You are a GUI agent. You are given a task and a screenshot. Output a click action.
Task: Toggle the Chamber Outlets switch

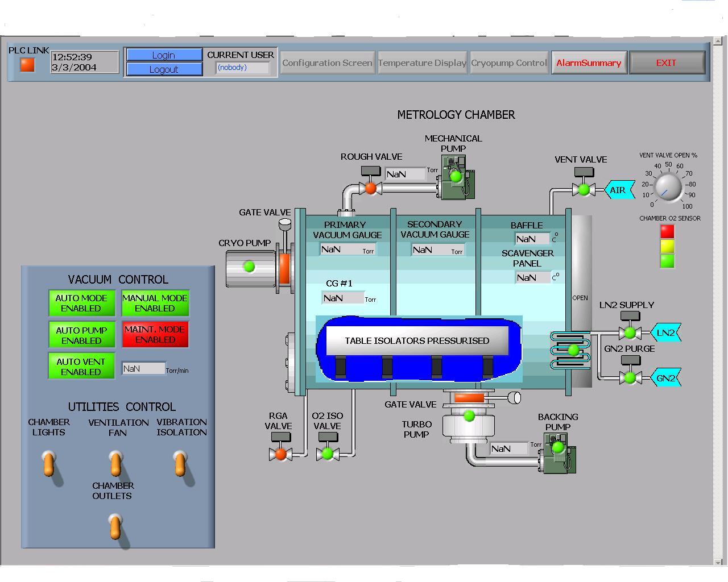pyautogui.click(x=115, y=526)
